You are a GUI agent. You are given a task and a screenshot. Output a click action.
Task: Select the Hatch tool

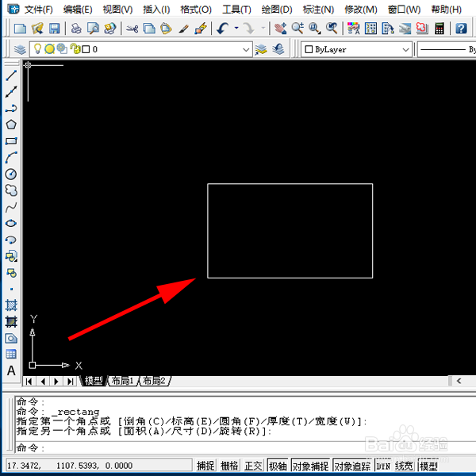tap(11, 305)
